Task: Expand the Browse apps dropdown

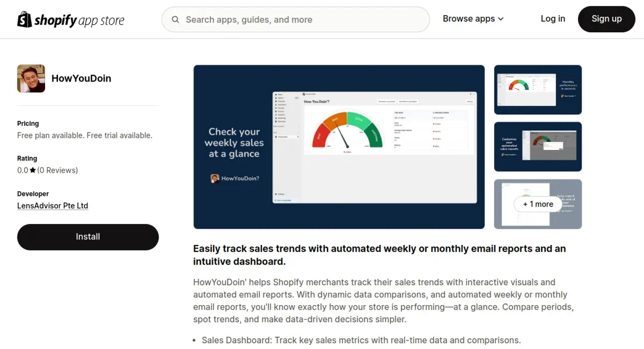Action: (x=473, y=19)
